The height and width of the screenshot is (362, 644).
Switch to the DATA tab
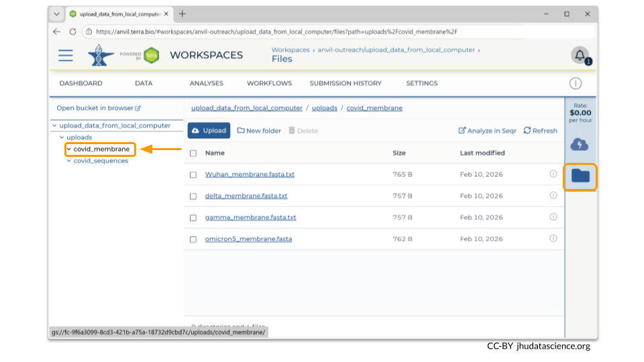click(144, 83)
